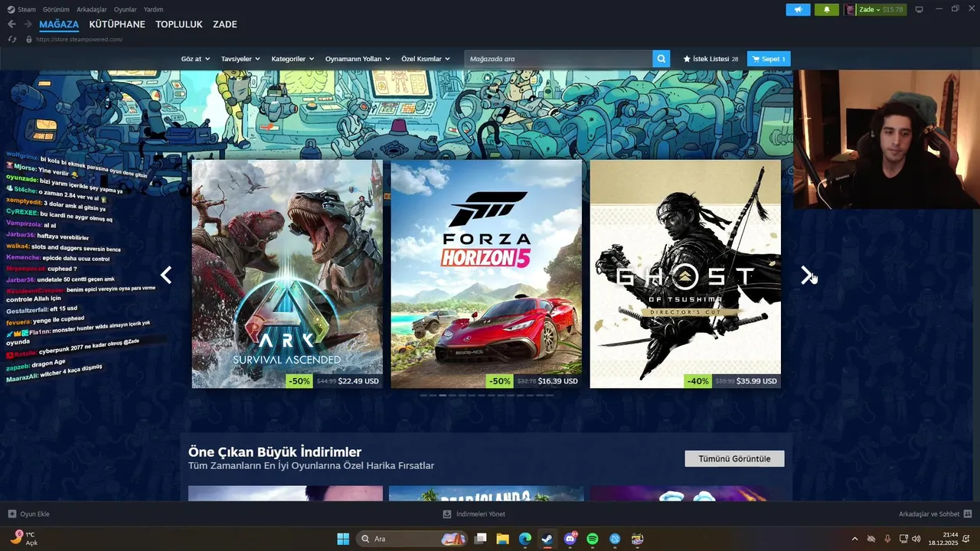This screenshot has height=551, width=980.
Task: Open the ARK Survival Ascended game card
Action: [287, 274]
